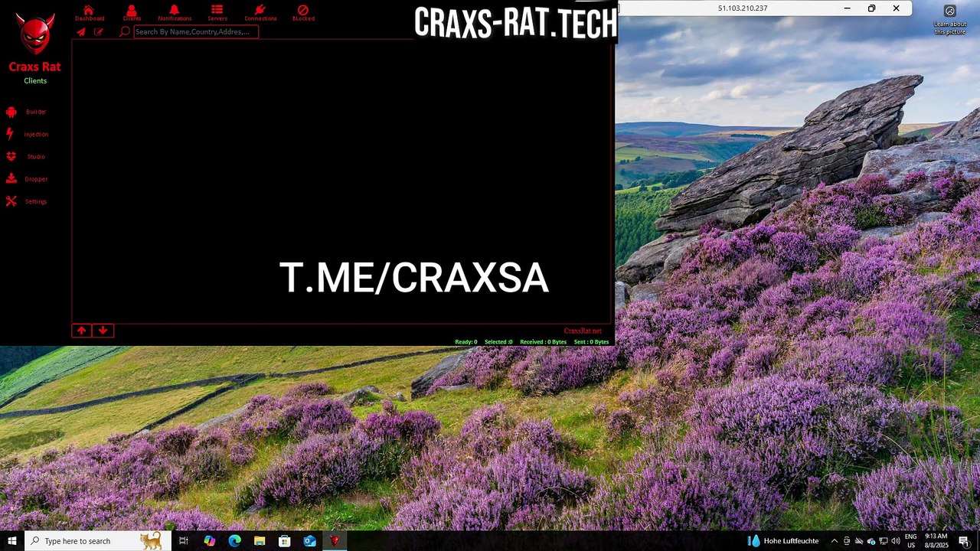Image resolution: width=980 pixels, height=551 pixels.
Task: Open File Explorer from the taskbar
Action: pyautogui.click(x=260, y=541)
